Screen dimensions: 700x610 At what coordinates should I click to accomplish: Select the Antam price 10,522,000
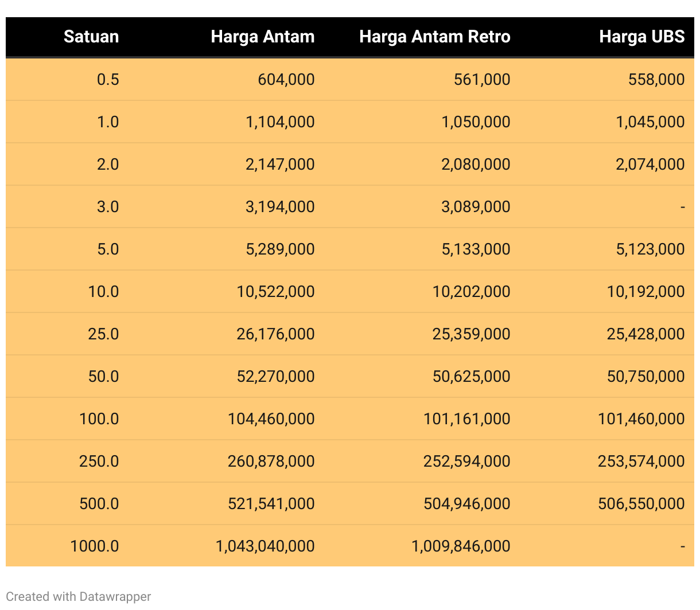coord(275,291)
